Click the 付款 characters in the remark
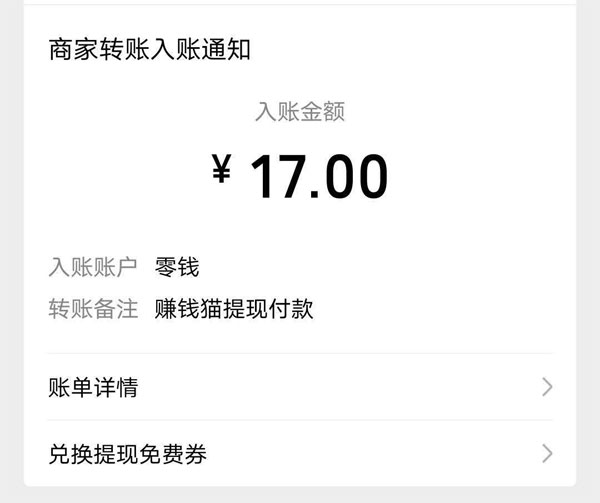600x503 pixels. (x=291, y=309)
